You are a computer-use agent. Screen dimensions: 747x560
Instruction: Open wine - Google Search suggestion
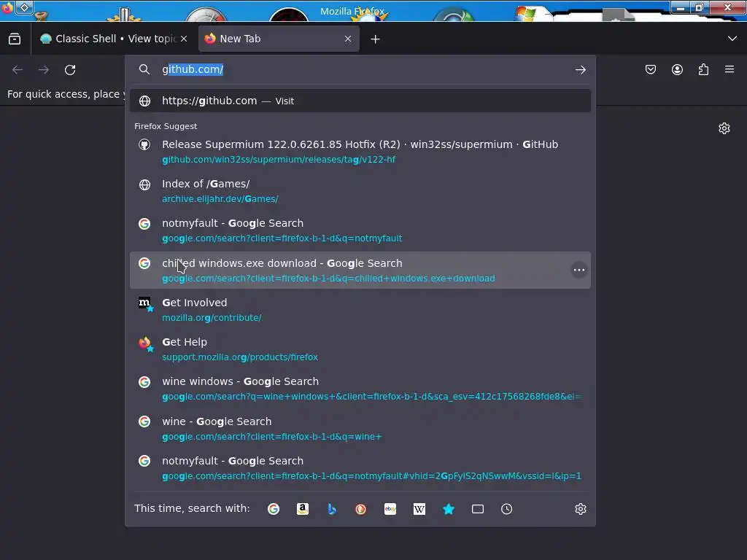pyautogui.click(x=360, y=429)
